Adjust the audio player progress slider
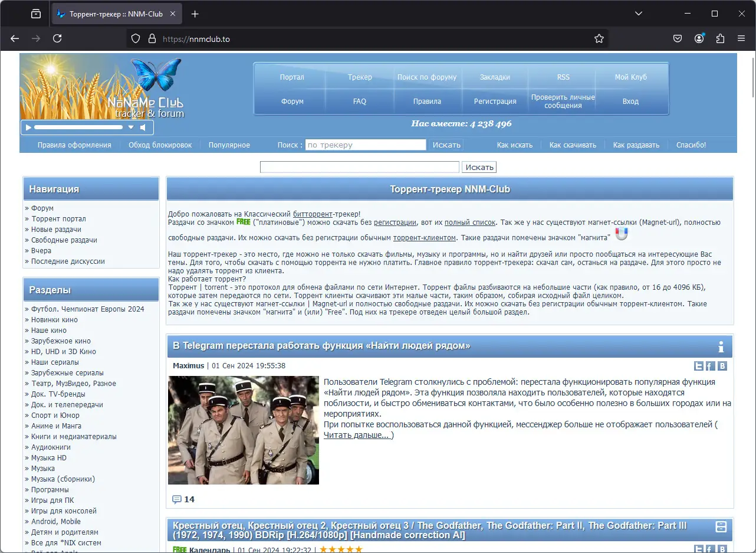The width and height of the screenshot is (756, 553). click(x=78, y=127)
